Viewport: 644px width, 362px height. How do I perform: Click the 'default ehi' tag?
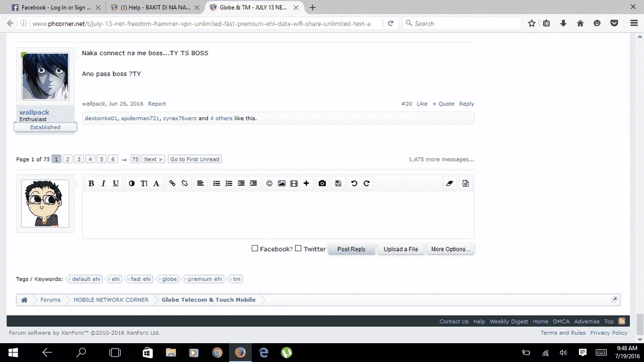point(84,279)
